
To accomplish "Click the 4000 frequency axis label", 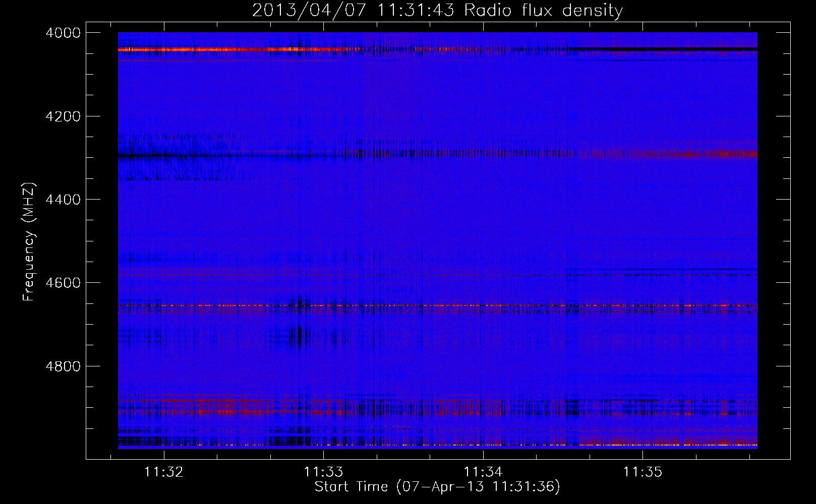I will (63, 33).
